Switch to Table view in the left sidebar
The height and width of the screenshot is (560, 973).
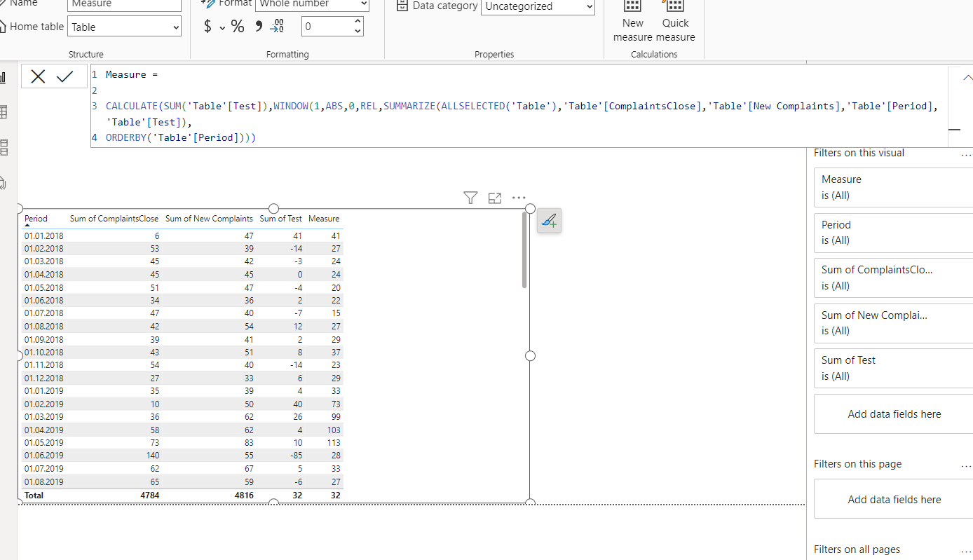coord(4,112)
